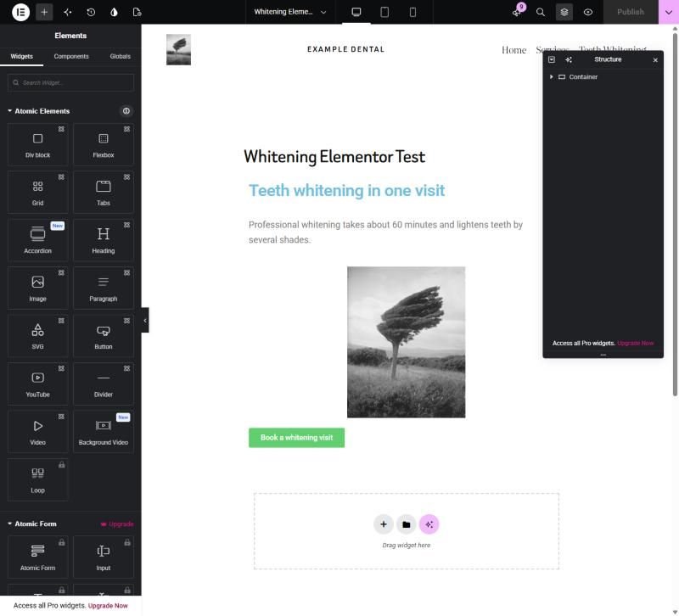Viewport: 679px width, 616px height.
Task: Click the pink AI build button
Action: [429, 524]
